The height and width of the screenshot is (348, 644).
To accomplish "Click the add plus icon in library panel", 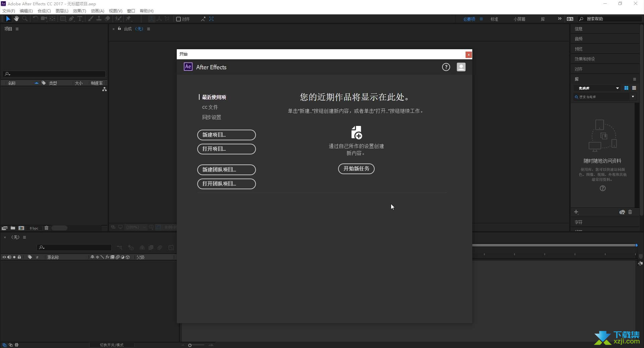I will 576,212.
